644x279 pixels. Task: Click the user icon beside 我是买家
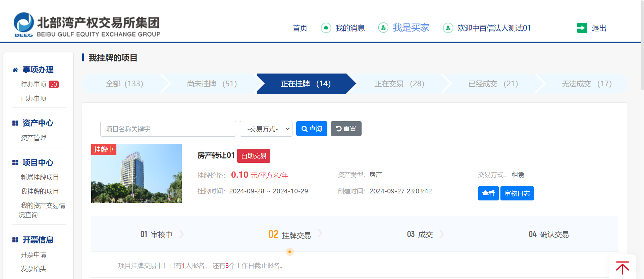point(383,28)
